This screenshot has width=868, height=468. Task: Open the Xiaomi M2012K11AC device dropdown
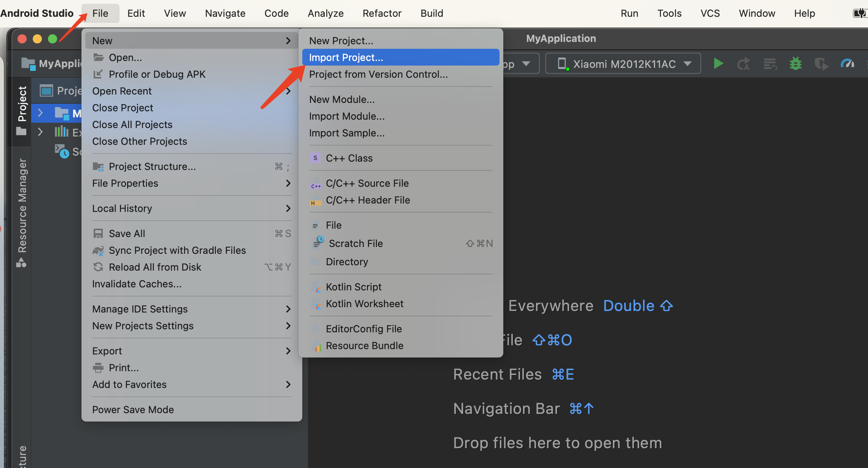[623, 64]
